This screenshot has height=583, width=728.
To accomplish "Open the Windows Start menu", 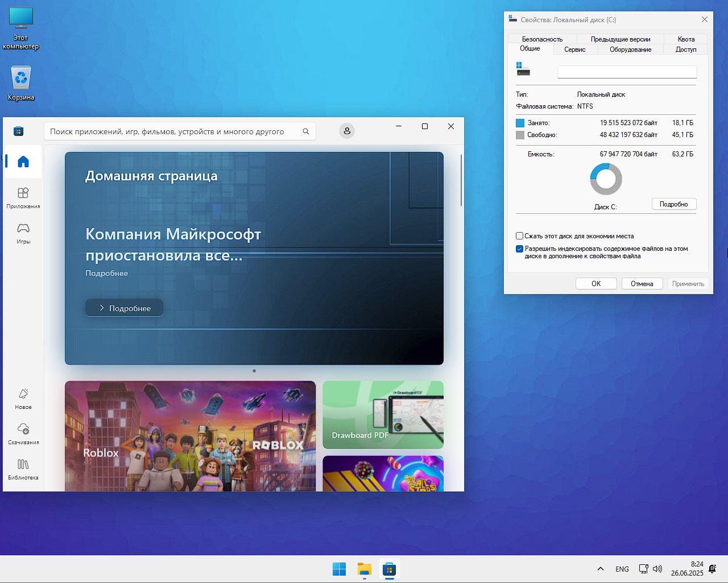I will pyautogui.click(x=339, y=569).
